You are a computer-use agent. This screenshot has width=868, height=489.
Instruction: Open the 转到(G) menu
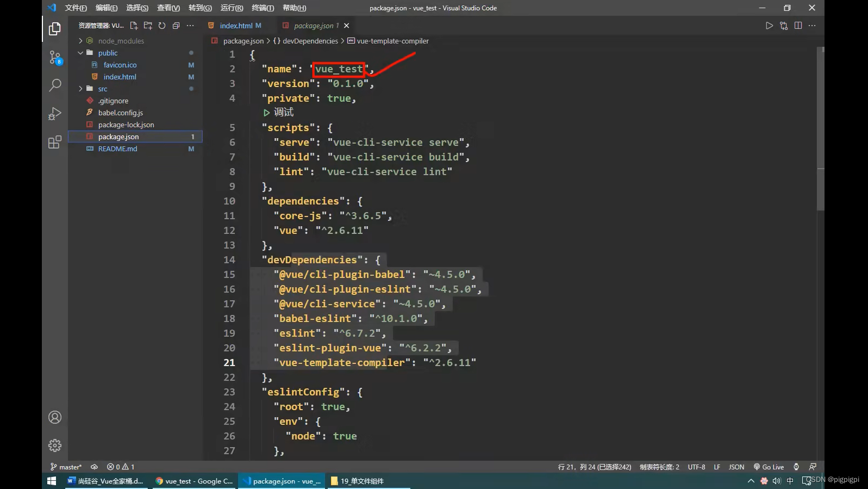tap(200, 8)
